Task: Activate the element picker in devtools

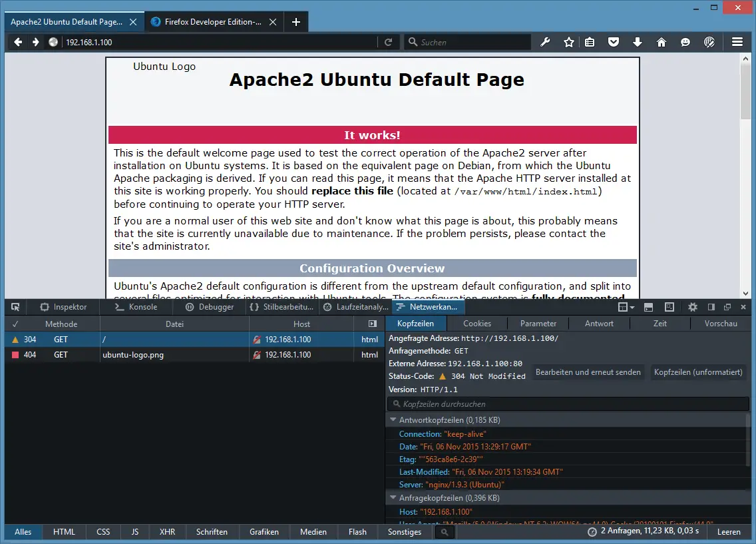Action: (15, 307)
